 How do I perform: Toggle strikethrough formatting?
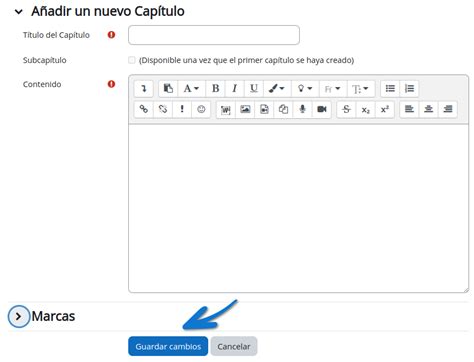click(346, 109)
